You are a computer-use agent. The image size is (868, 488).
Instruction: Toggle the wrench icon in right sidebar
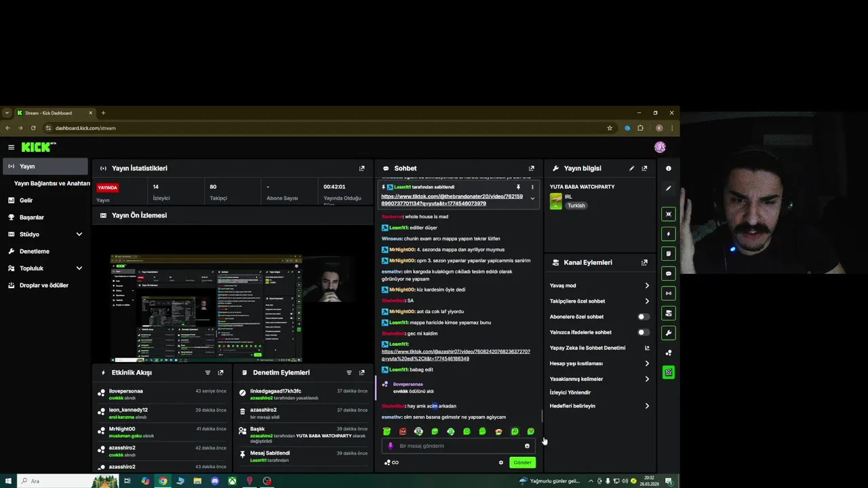(669, 333)
